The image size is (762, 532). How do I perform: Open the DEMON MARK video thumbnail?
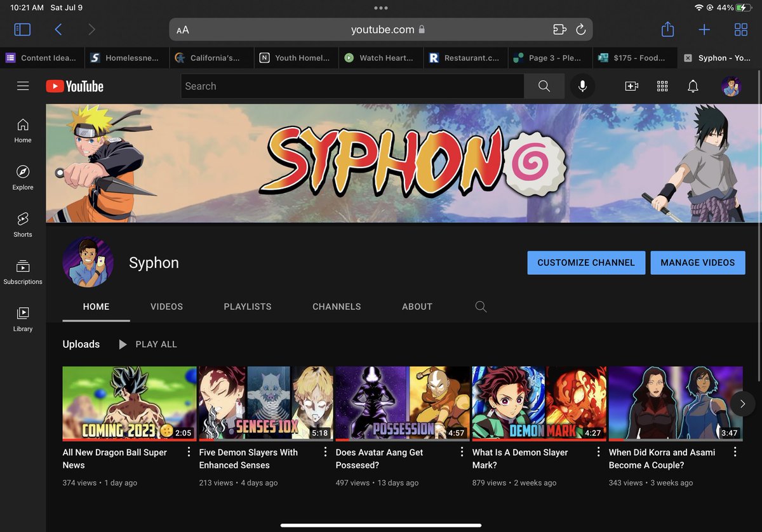(x=539, y=404)
